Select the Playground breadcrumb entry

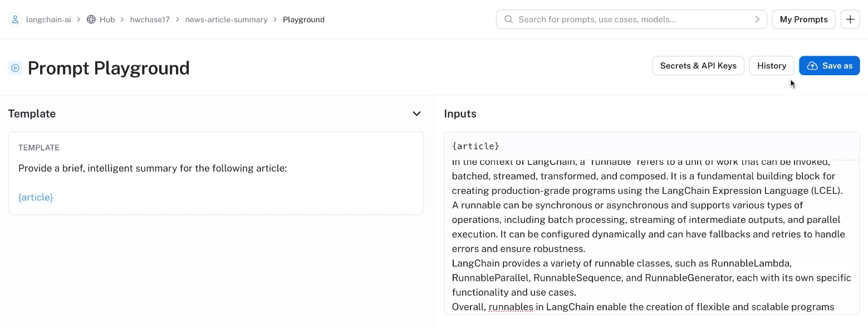click(x=303, y=19)
